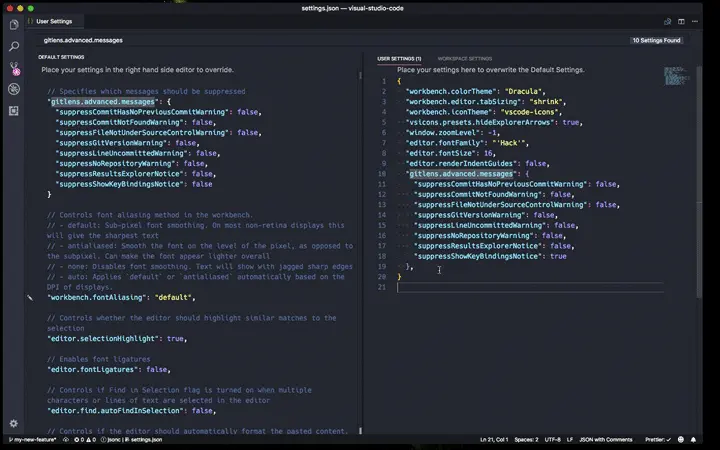
Task: Click LF end-of-line indicator
Action: 570,439
